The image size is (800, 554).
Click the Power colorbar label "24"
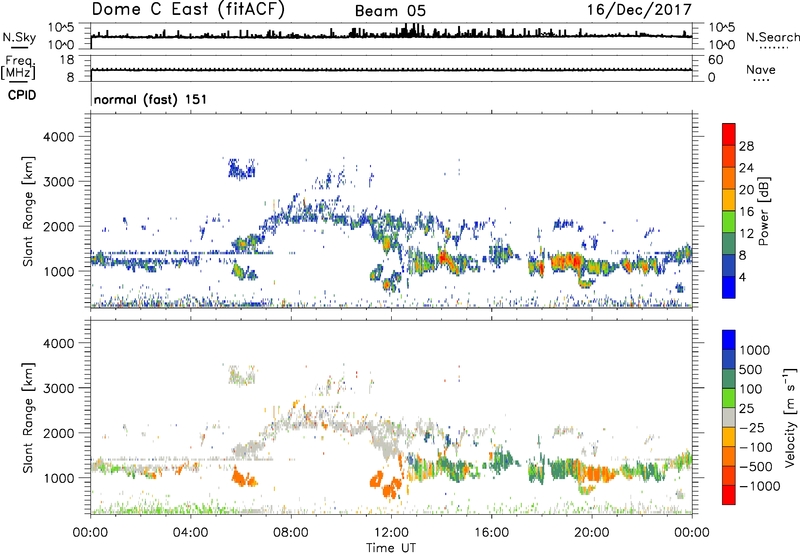746,168
